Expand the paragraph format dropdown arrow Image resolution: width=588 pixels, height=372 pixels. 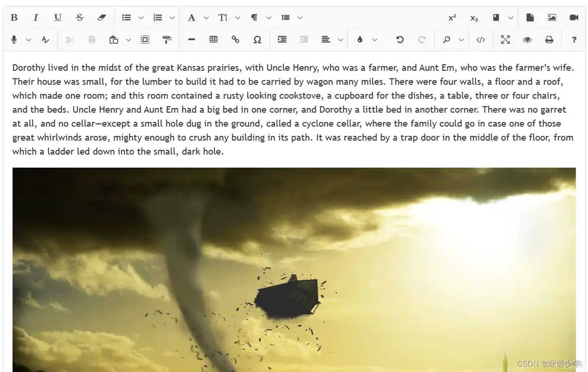(x=269, y=18)
